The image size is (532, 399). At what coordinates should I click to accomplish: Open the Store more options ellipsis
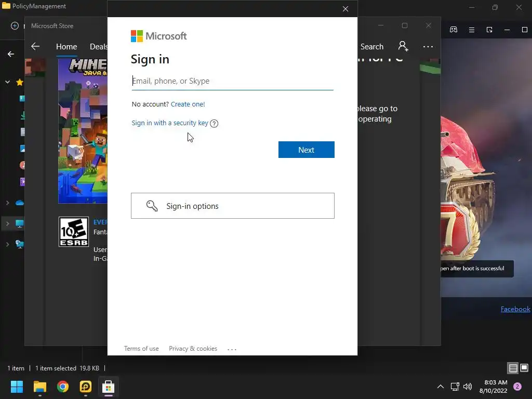click(x=428, y=46)
